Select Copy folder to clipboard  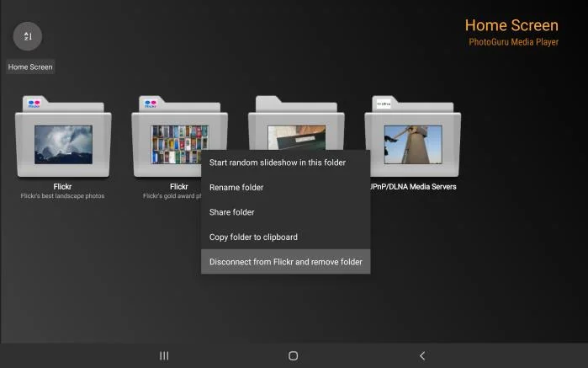[286, 237]
